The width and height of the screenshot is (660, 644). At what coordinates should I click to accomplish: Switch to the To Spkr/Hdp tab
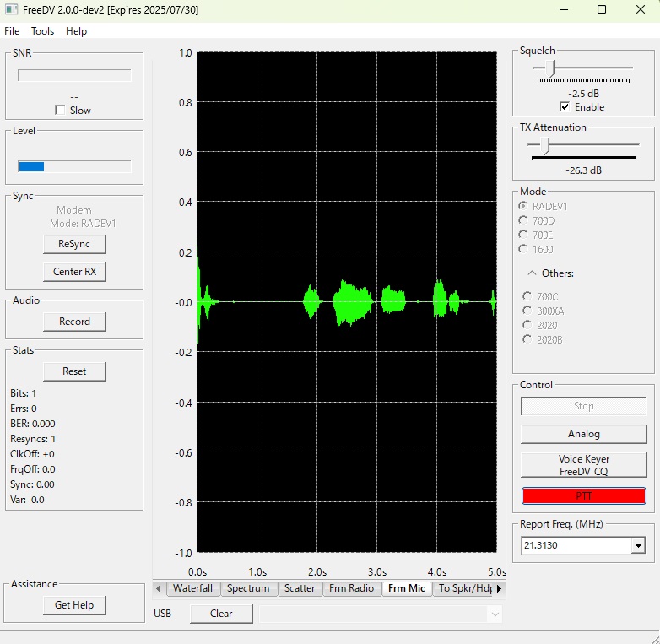click(465, 588)
